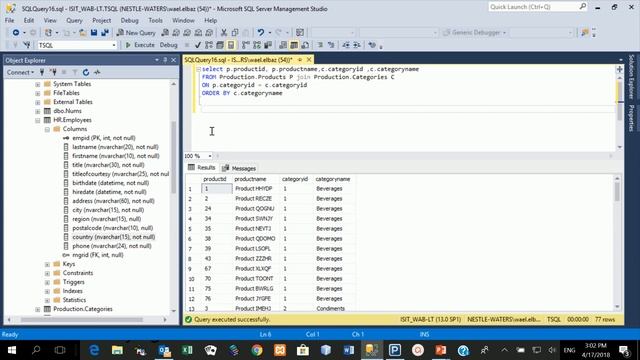Screen dimensions: 640x360
Task: Click the Windows Start button
Action: 12,350
